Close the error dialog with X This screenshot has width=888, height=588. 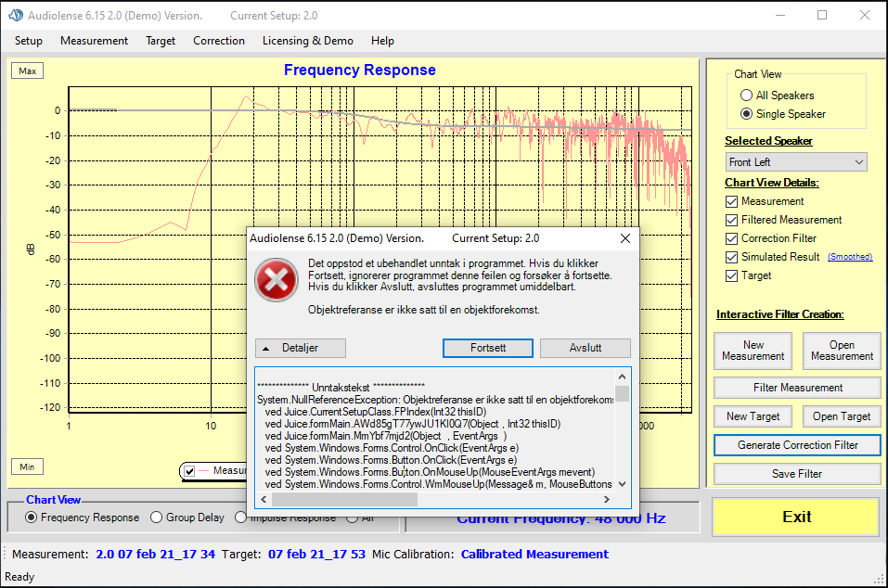(625, 238)
